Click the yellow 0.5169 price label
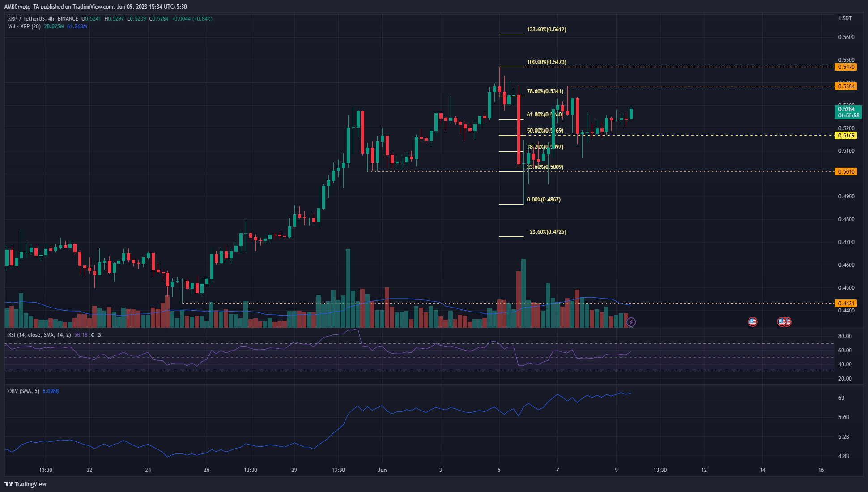This screenshot has height=492, width=868. [x=846, y=136]
